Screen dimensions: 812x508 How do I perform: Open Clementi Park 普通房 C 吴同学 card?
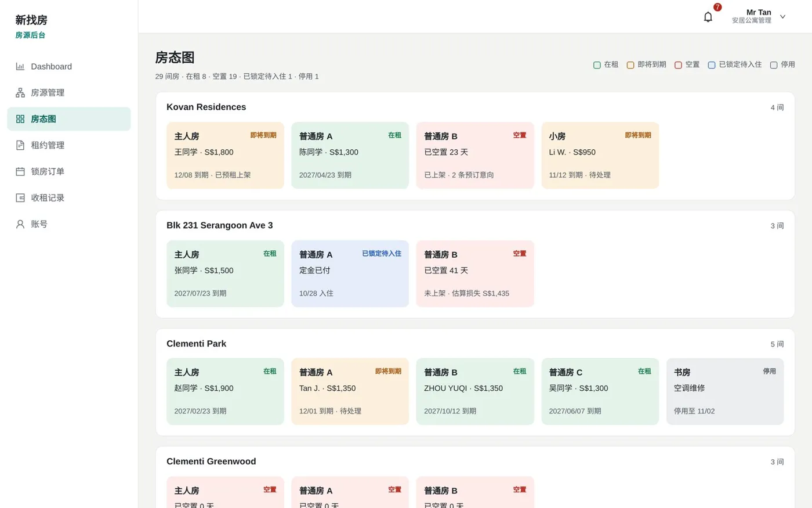[600, 391]
